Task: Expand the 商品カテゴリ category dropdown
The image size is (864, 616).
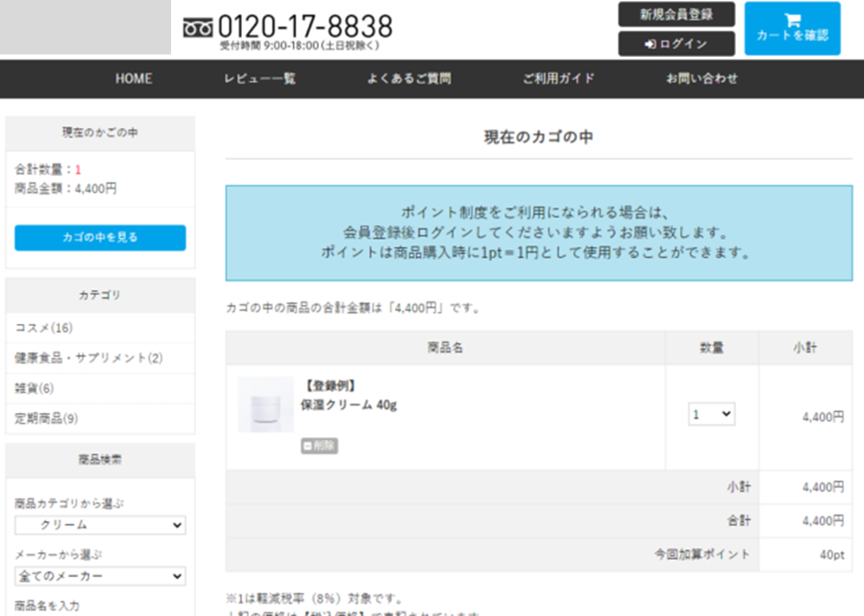Action: (x=99, y=525)
